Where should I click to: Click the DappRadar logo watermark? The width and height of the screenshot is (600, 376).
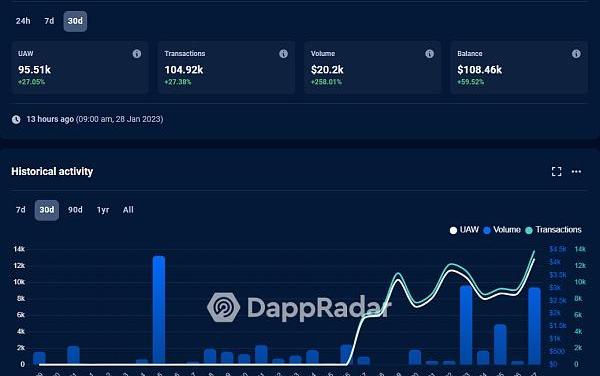coord(299,307)
